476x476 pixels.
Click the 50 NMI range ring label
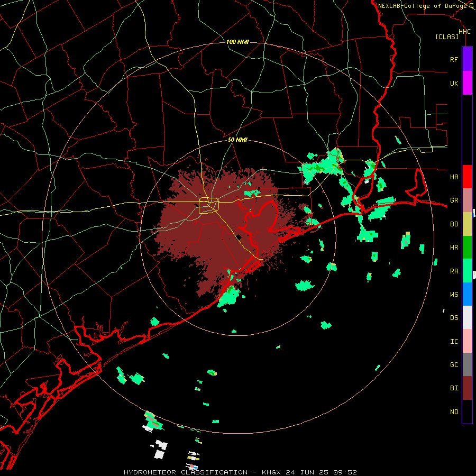click(237, 140)
